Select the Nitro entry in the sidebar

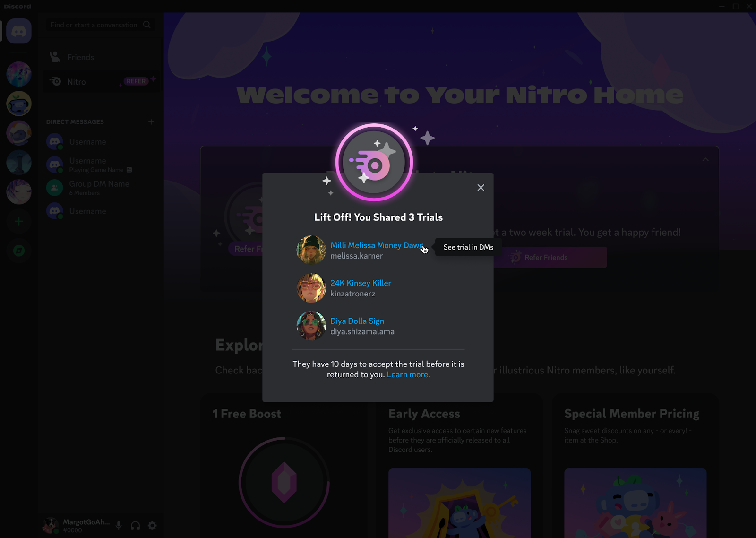76,81
